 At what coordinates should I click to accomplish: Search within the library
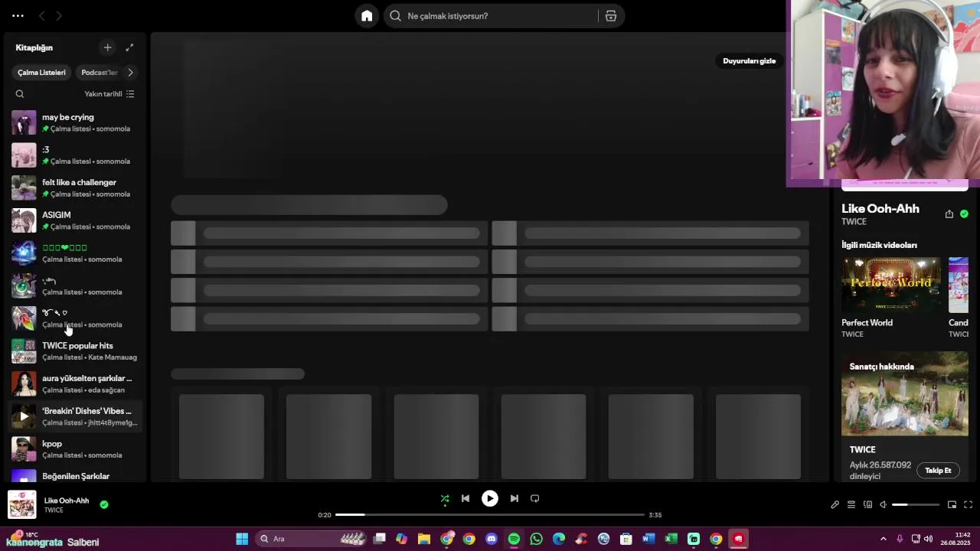(x=20, y=94)
